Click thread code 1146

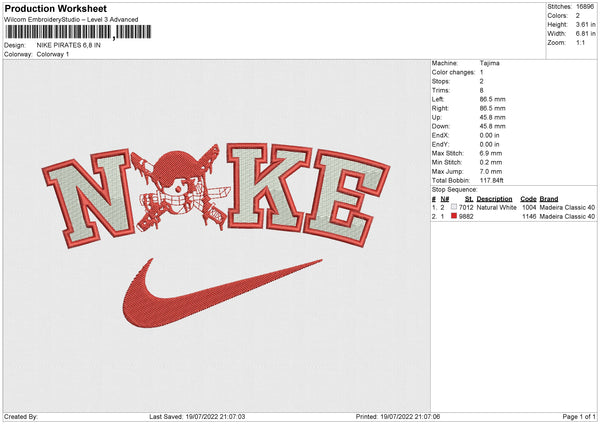529,217
